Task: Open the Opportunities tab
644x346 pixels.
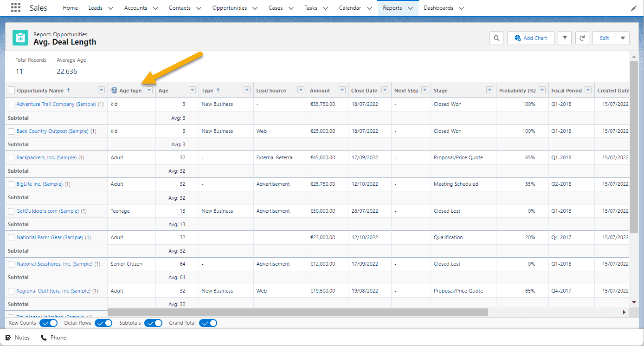Action: [230, 7]
